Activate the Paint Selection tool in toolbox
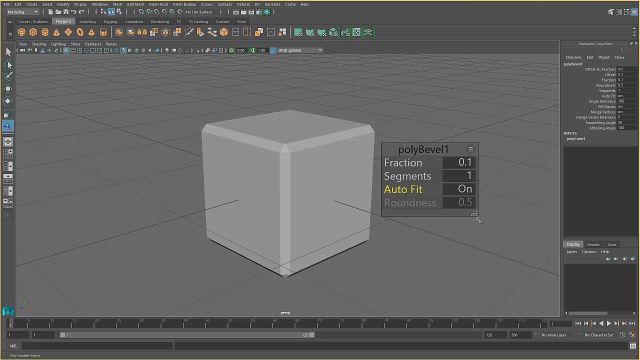Viewport: 640px width, 360px height. (x=8, y=76)
